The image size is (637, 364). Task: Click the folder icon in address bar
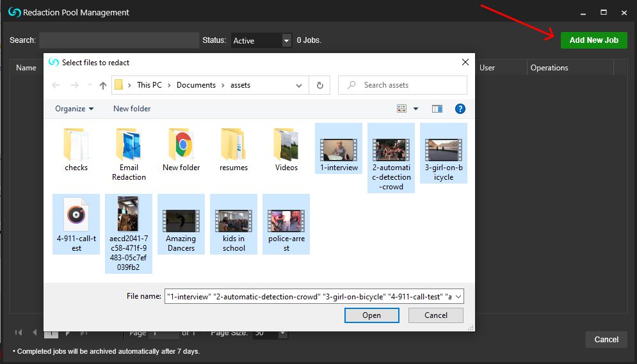pyautogui.click(x=118, y=85)
